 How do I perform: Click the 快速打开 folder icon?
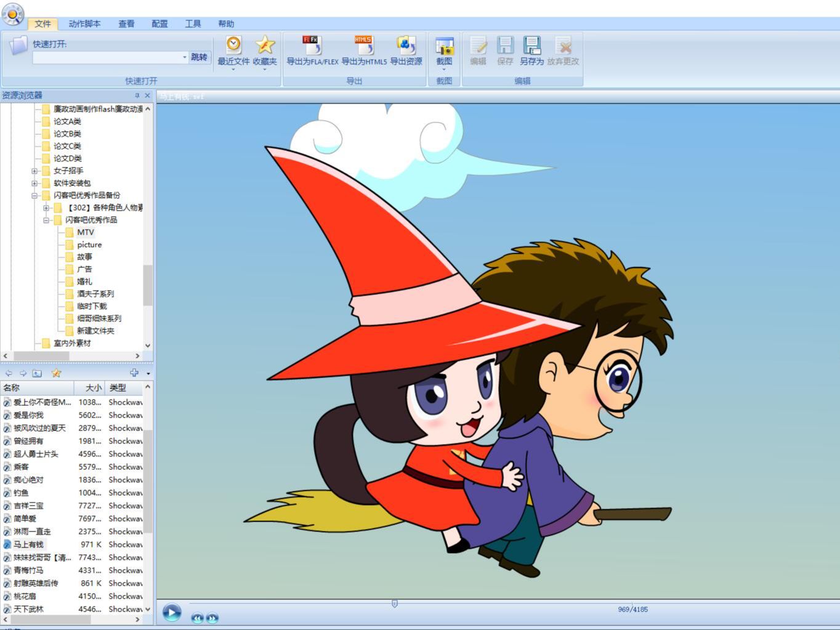tap(19, 46)
